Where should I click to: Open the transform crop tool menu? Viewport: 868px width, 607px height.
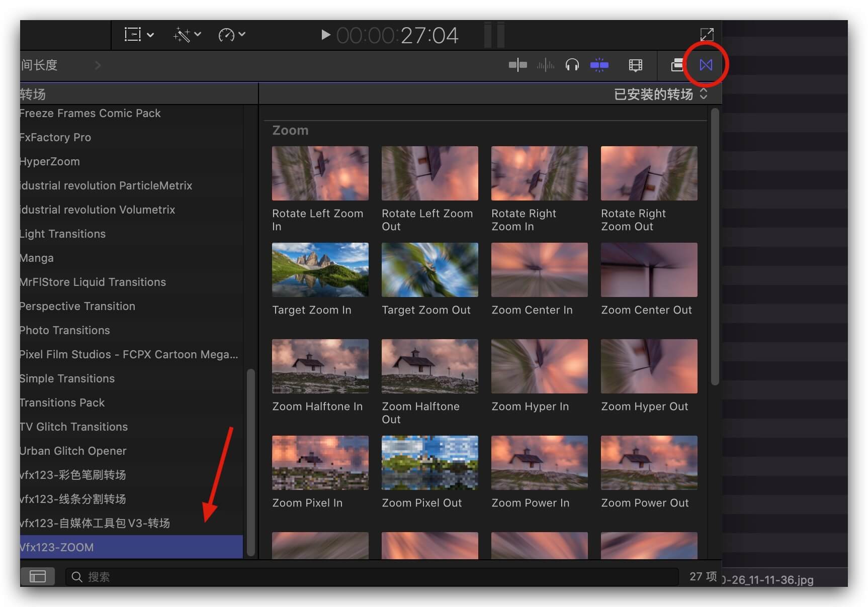(x=139, y=35)
